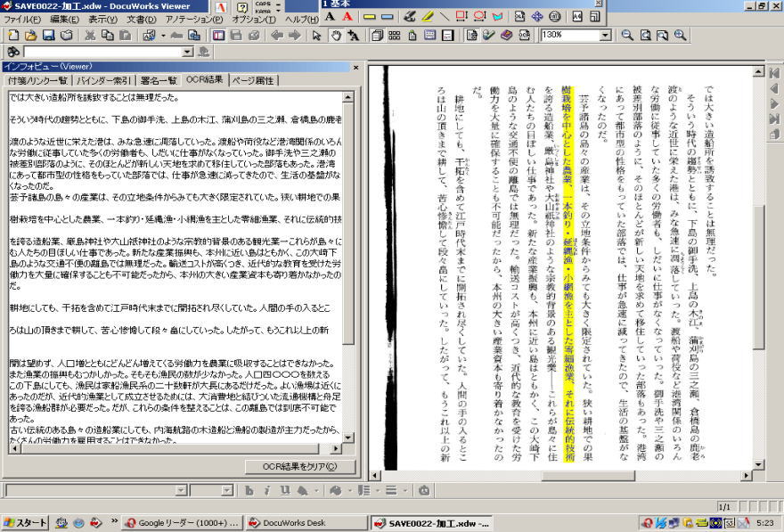Switch to ページ属性 tab
The height and width of the screenshot is (532, 784).
(x=253, y=80)
